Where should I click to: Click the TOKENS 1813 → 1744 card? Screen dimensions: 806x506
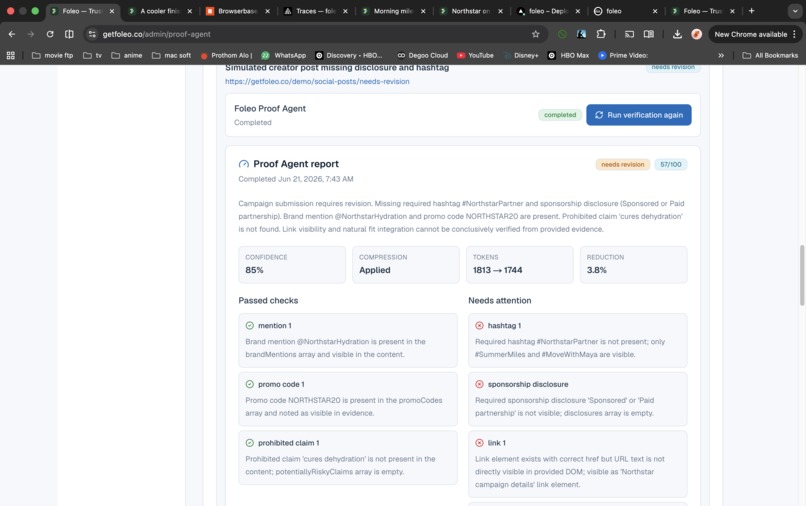tap(519, 264)
